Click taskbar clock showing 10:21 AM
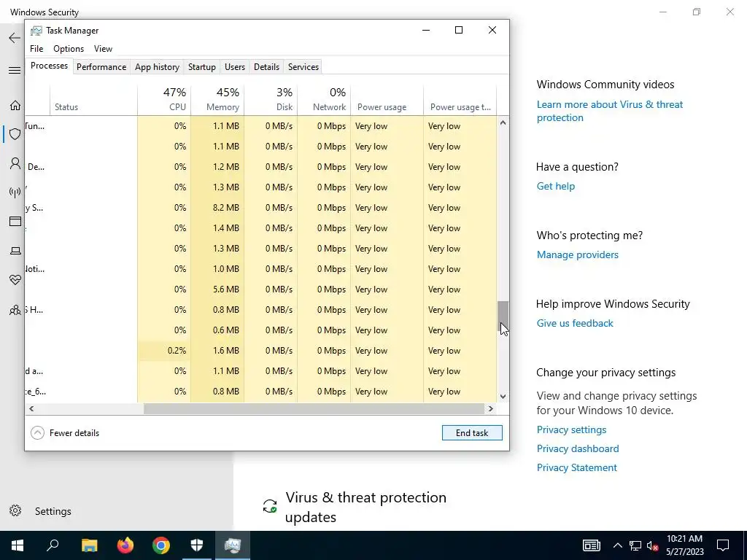 (684, 545)
